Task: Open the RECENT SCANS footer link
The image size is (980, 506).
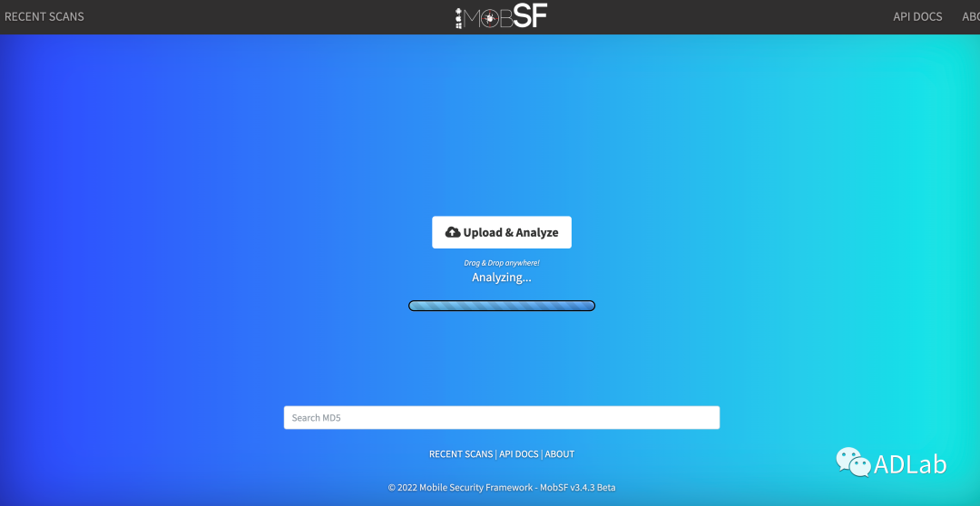Action: pyautogui.click(x=461, y=454)
